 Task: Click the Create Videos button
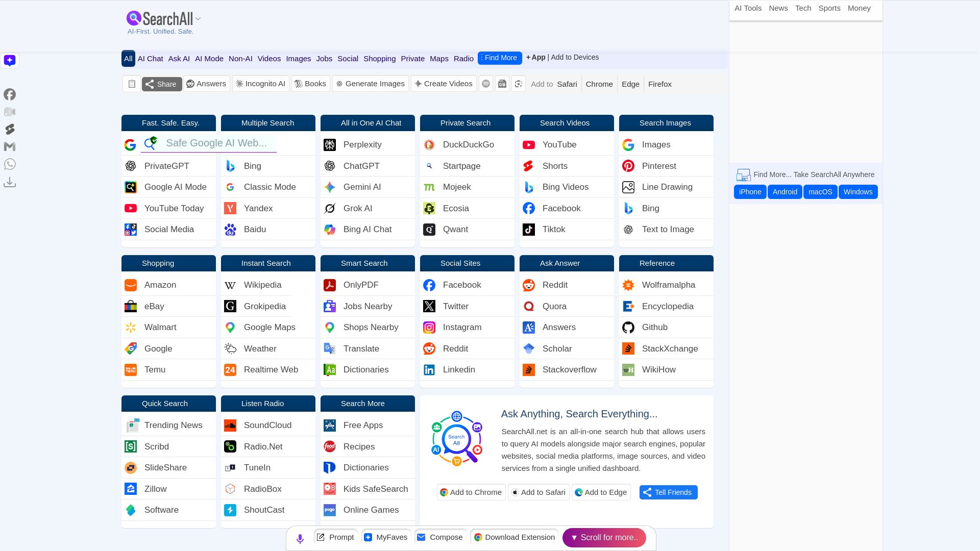tap(444, 84)
